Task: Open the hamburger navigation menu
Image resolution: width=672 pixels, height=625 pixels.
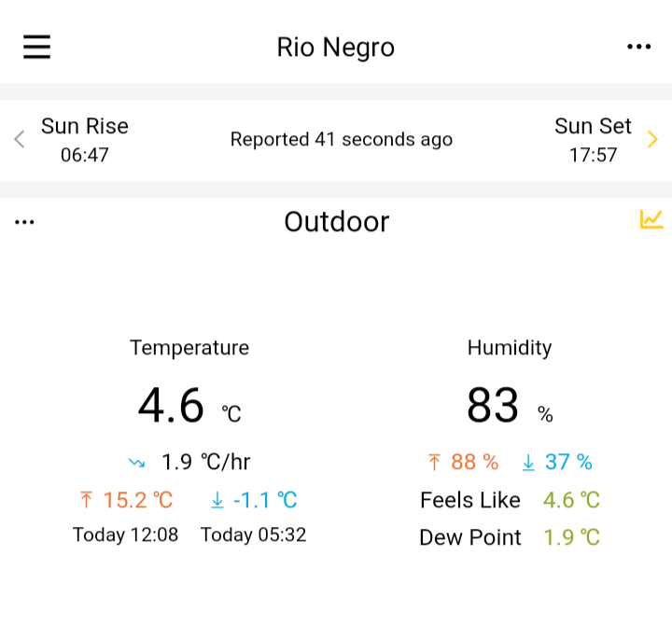Action: 36,47
